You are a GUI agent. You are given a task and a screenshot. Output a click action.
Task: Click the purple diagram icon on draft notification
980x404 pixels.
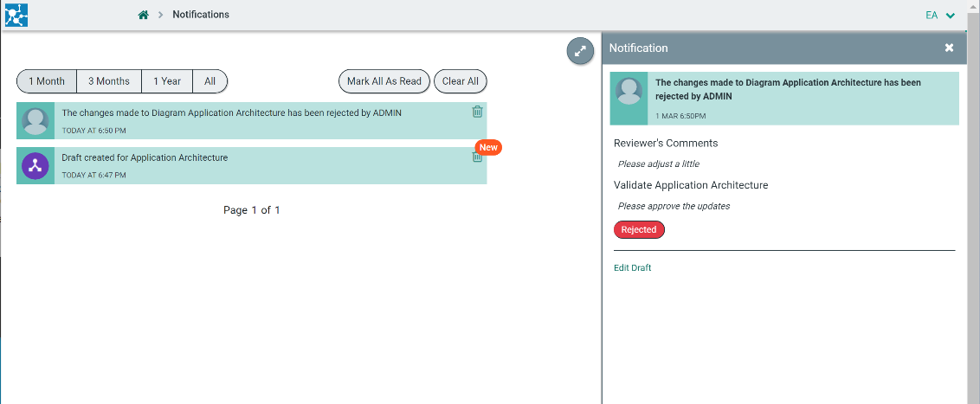(35, 166)
